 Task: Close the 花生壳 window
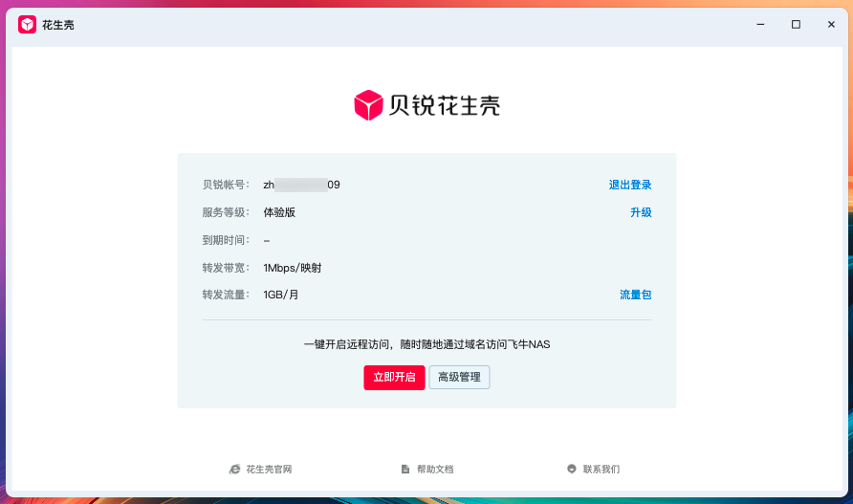tap(831, 25)
